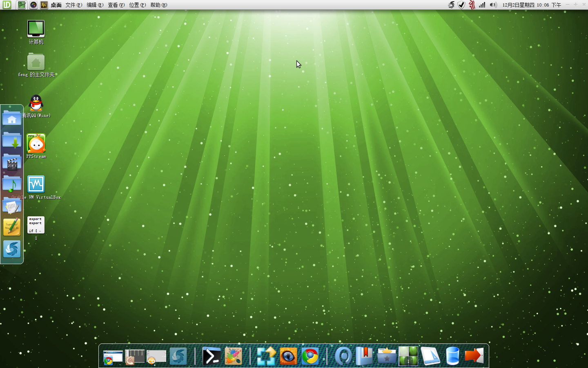Select the PPStream desktop icon
The width and height of the screenshot is (588, 368).
pos(36,146)
